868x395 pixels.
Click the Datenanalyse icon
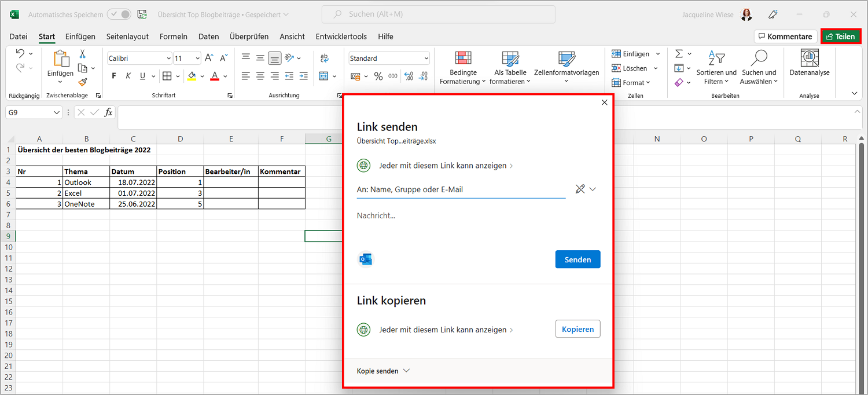[809, 58]
